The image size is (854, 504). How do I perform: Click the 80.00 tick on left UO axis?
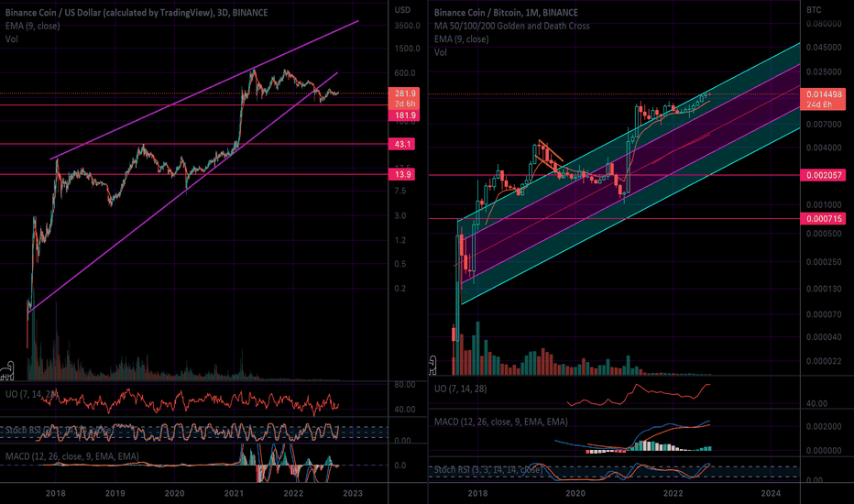[x=405, y=385]
